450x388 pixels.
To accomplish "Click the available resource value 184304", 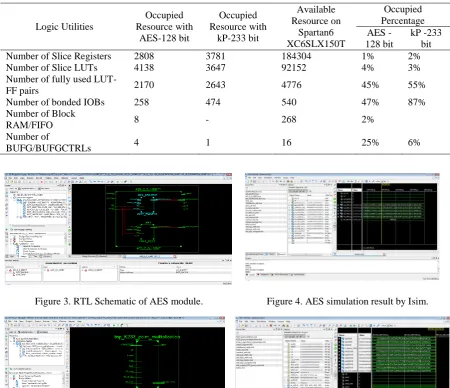I will (296, 56).
